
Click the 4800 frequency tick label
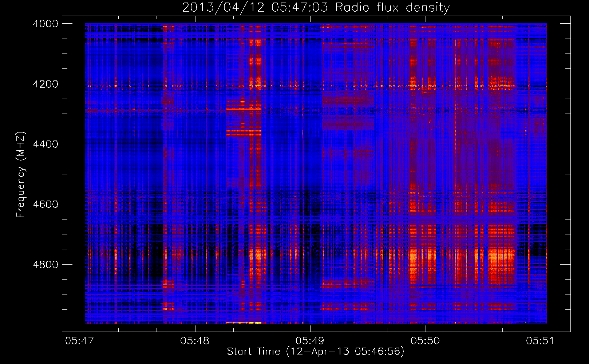[46, 265]
